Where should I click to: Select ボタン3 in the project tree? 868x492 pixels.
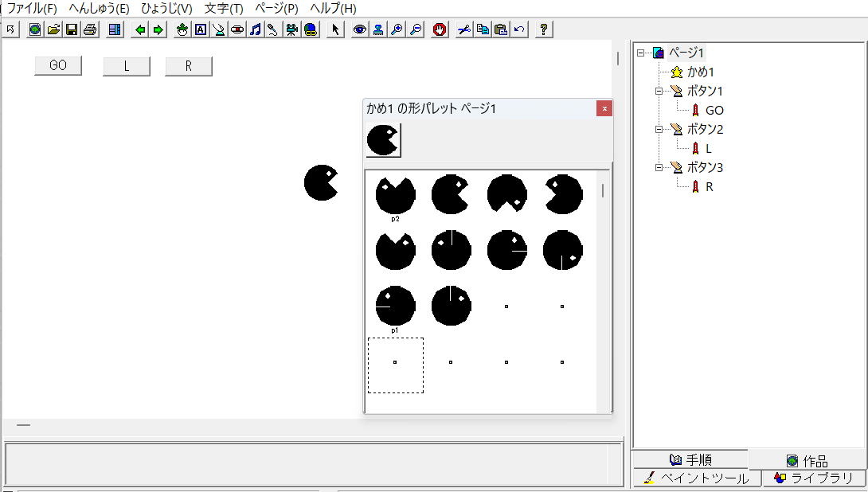click(x=705, y=167)
